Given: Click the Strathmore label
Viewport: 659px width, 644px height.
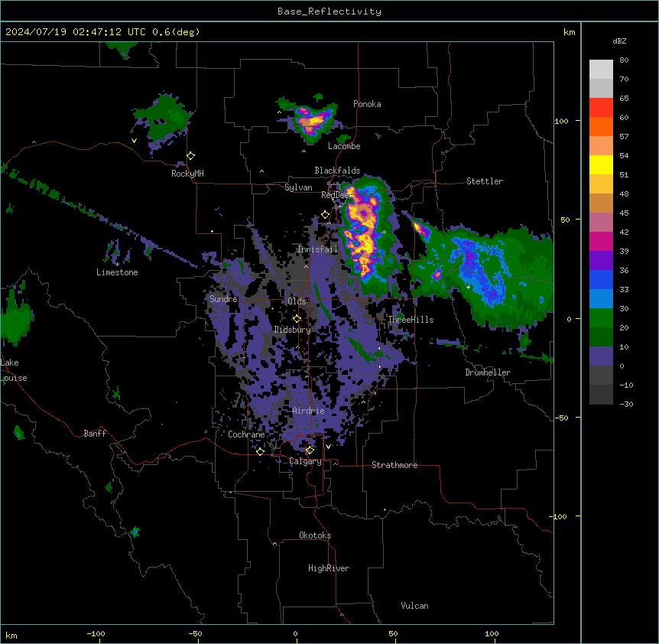Looking at the screenshot, I should tap(394, 464).
